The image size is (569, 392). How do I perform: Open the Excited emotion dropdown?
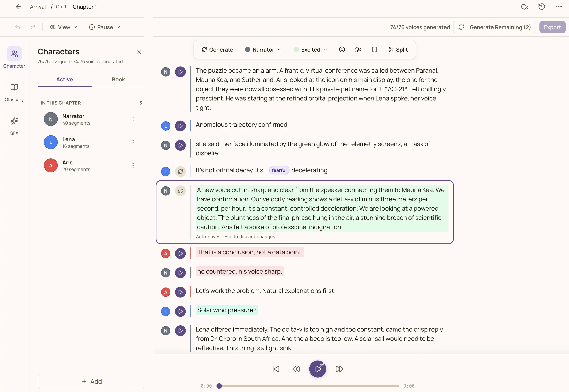[311, 50]
